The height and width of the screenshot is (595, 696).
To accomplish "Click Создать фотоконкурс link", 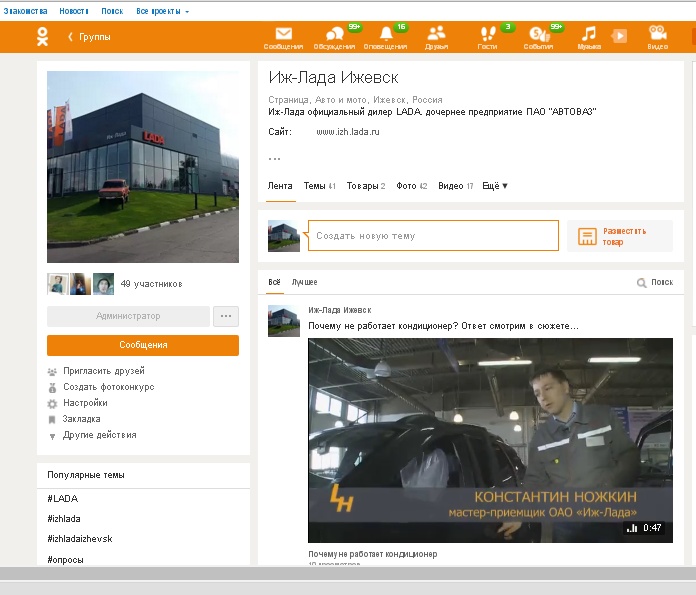I will [109, 387].
